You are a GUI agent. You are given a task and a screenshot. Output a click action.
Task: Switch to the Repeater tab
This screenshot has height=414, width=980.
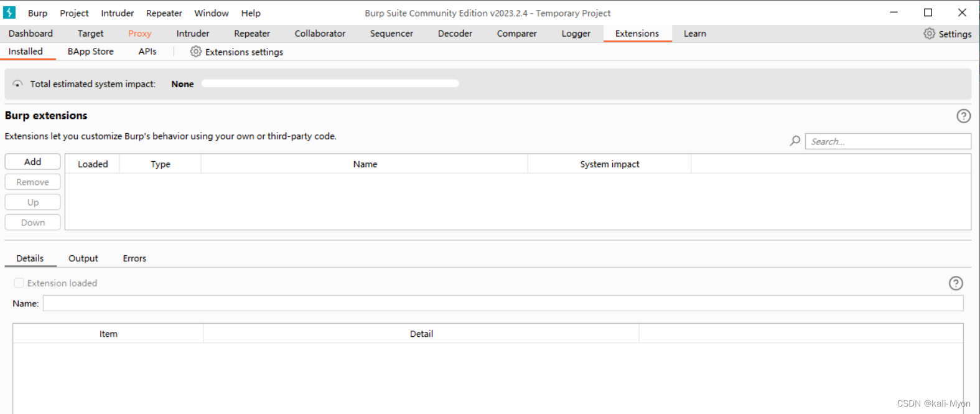tap(251, 34)
